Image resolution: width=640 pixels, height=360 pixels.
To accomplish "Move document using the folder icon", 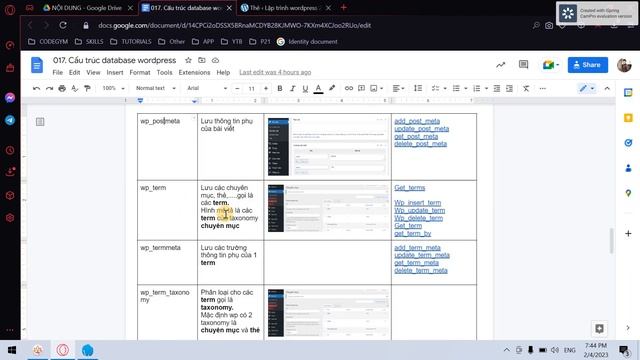I will point(202,60).
